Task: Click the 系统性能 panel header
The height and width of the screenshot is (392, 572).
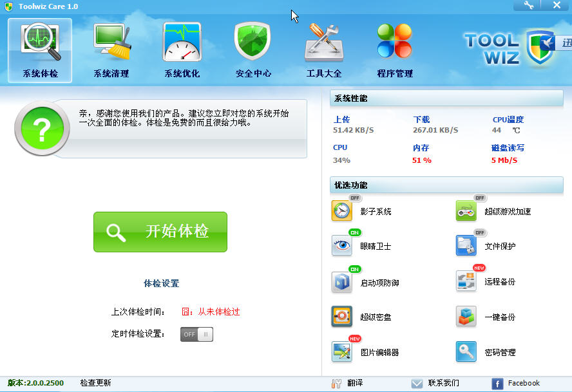Action: (x=446, y=98)
